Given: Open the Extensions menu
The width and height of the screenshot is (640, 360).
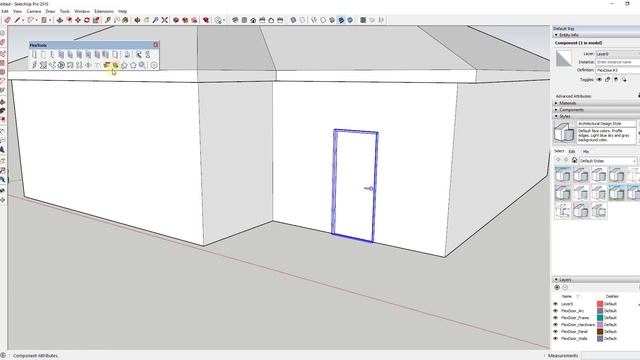Looking at the screenshot, I should click(x=104, y=11).
